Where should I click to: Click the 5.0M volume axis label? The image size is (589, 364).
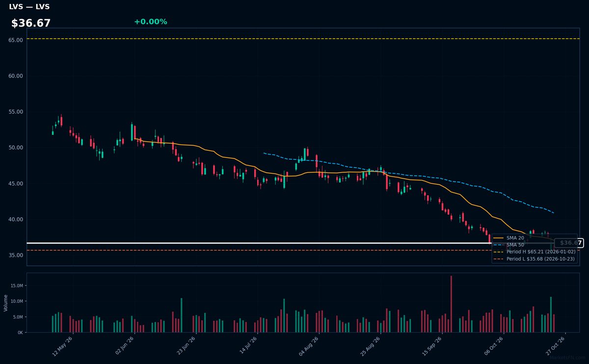tap(18, 317)
